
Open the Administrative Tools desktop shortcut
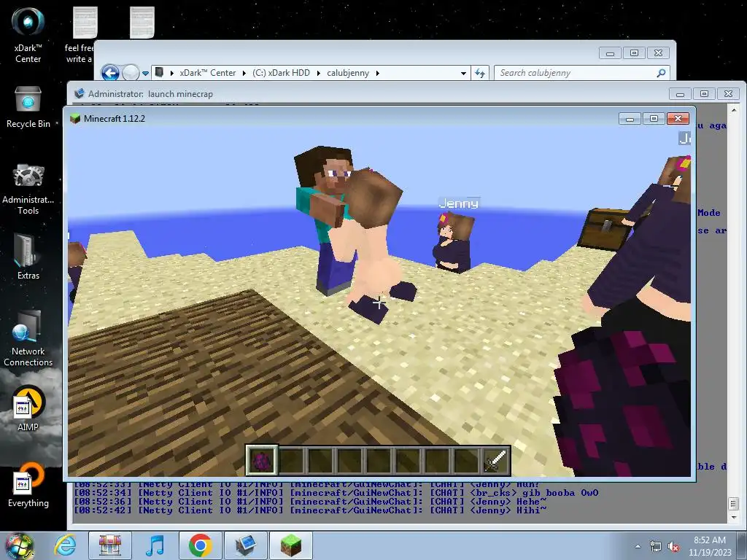coord(28,190)
